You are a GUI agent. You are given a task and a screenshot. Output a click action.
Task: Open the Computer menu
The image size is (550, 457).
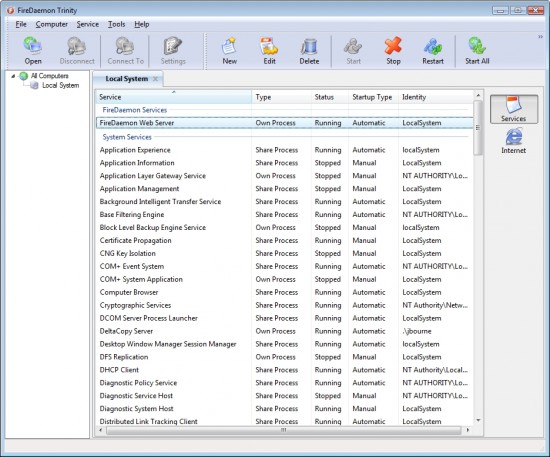pyautogui.click(x=52, y=24)
